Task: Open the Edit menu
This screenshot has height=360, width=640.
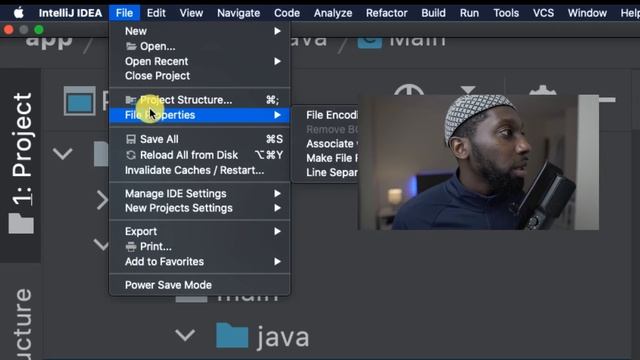Action: (x=156, y=13)
